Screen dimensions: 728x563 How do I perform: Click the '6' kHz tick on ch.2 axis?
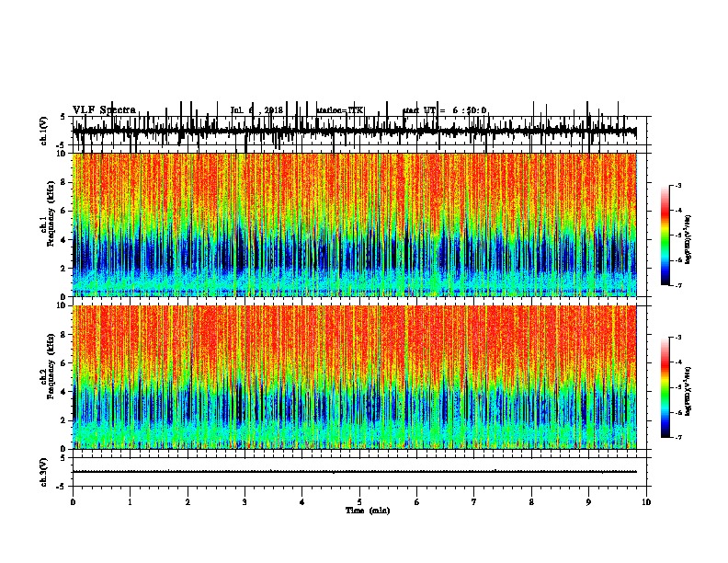click(65, 362)
